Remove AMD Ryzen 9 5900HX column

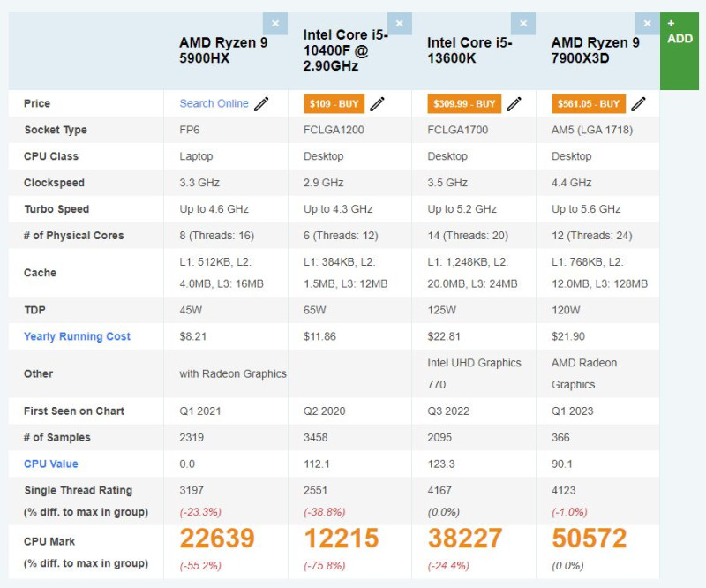click(275, 24)
